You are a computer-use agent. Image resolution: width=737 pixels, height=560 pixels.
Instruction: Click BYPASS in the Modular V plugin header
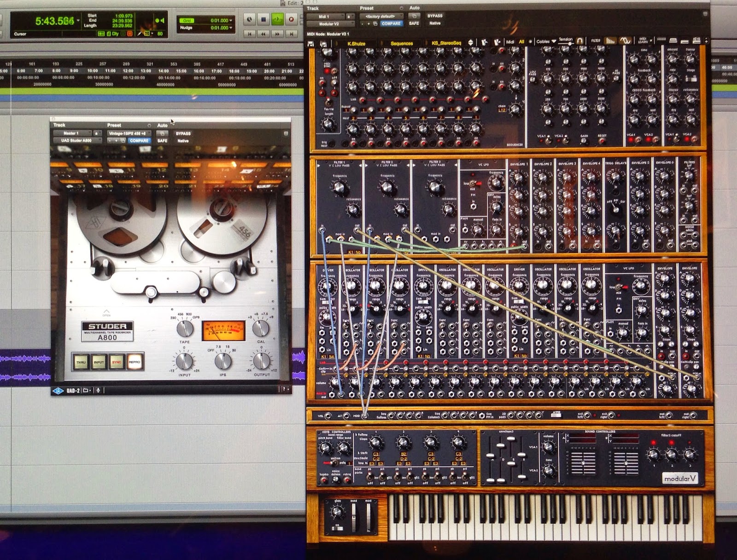pyautogui.click(x=435, y=16)
